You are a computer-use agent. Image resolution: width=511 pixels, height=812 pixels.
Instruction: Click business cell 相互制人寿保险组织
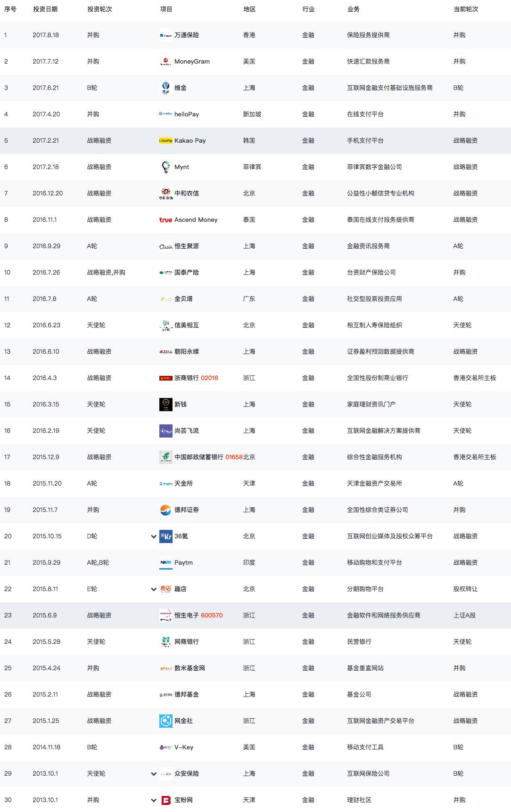(x=374, y=325)
